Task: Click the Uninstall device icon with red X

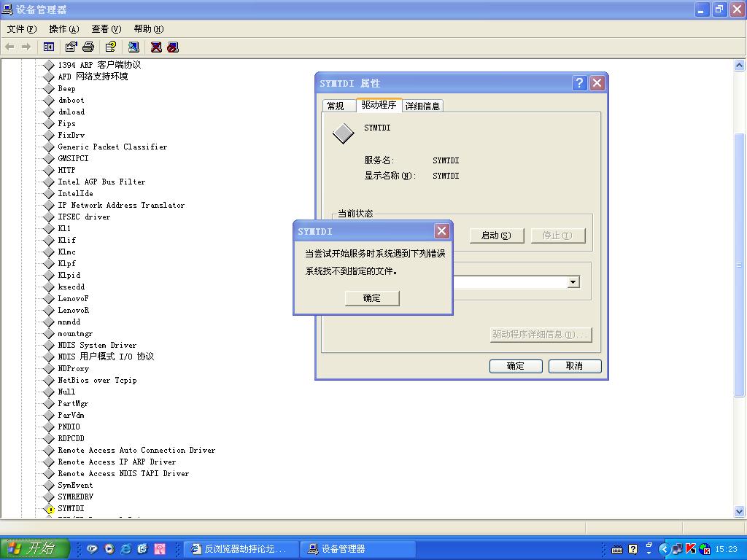Action: tap(156, 47)
